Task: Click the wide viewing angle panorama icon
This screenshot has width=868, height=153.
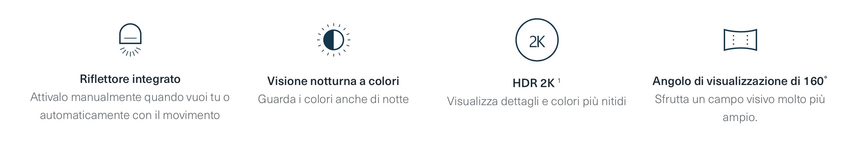Action: tap(740, 40)
